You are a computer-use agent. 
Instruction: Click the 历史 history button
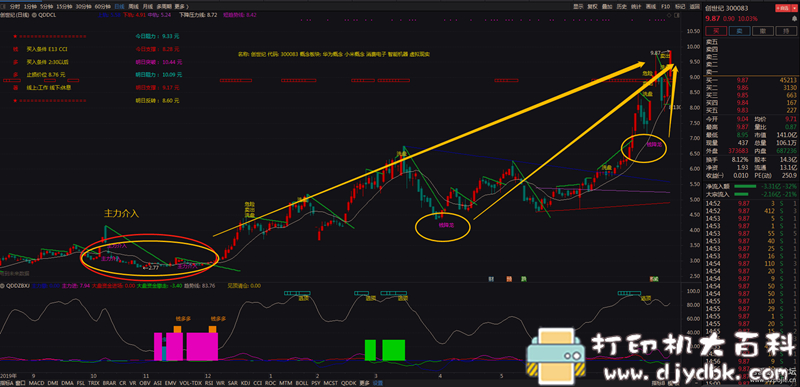621,7
